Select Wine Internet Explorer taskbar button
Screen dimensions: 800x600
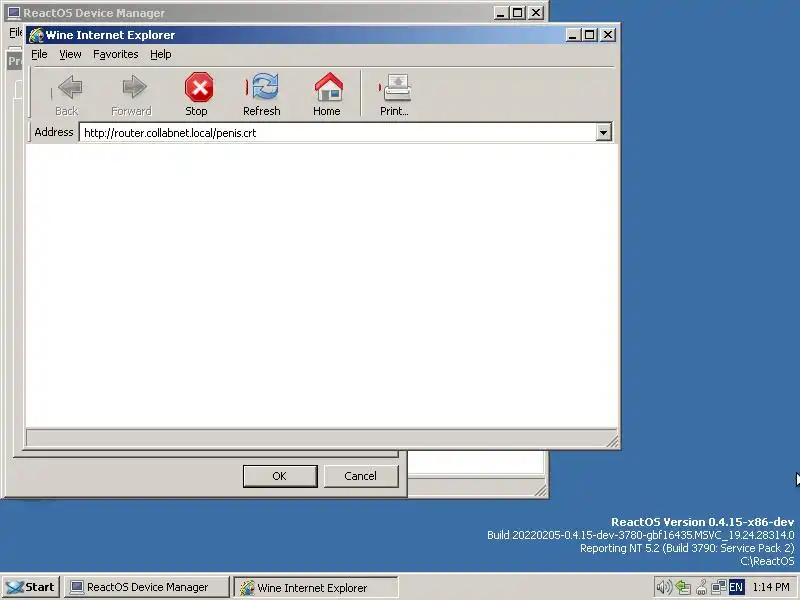[316, 587]
